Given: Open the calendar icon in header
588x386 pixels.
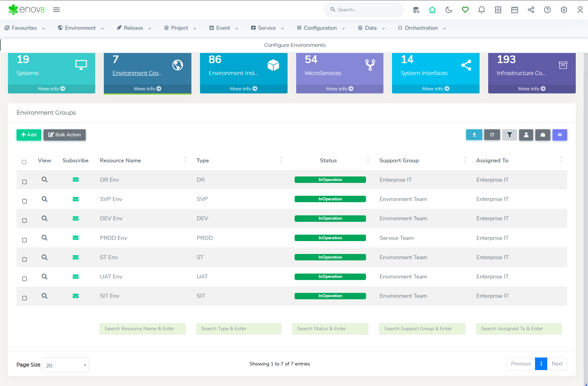Looking at the screenshot, I should point(514,10).
